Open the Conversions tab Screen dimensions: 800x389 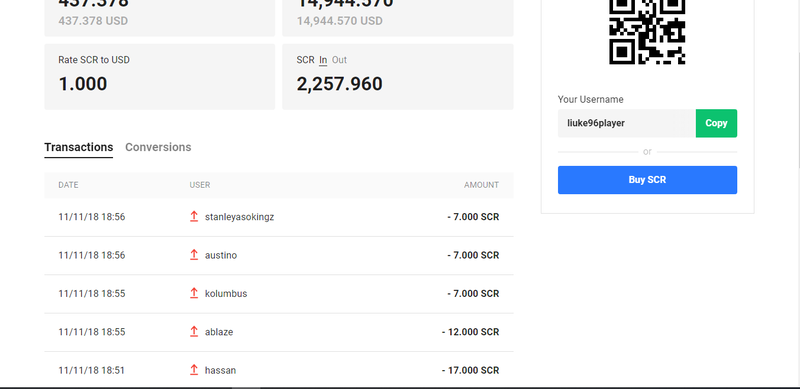(158, 147)
